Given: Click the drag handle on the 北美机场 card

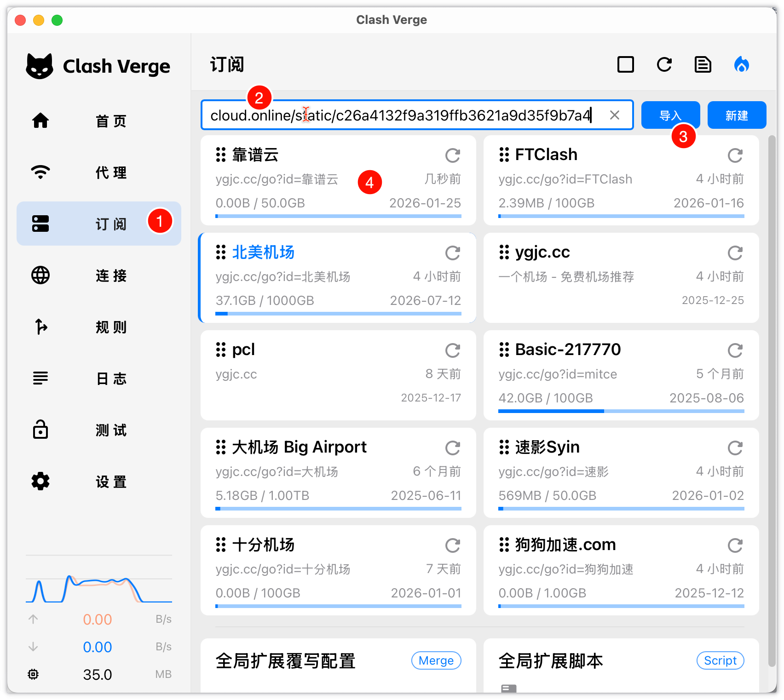Looking at the screenshot, I should [x=220, y=252].
